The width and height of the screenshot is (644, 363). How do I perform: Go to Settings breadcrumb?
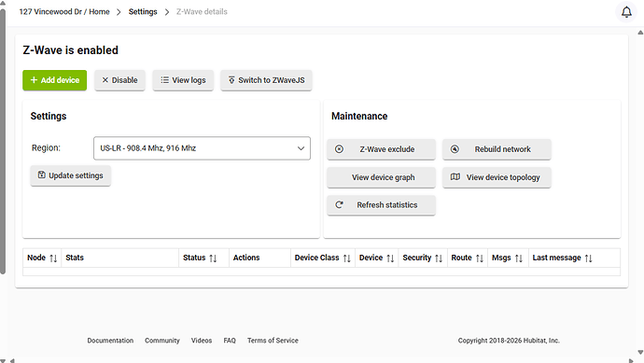click(143, 12)
